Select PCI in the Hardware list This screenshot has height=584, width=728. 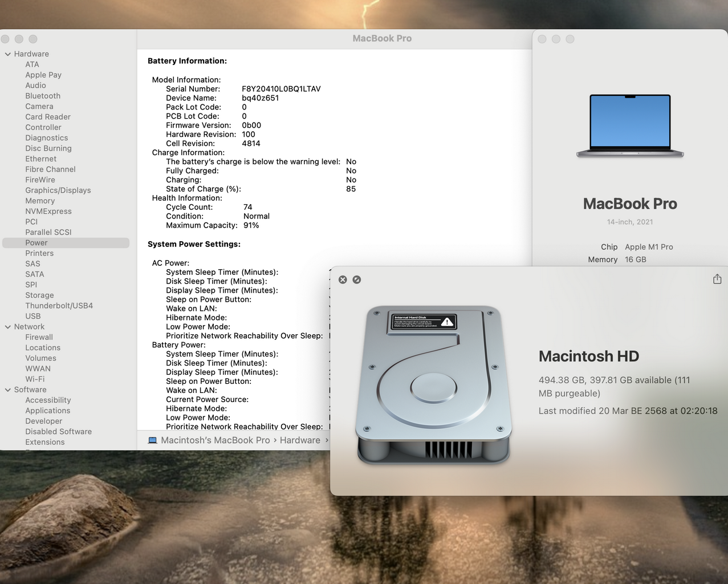click(x=31, y=222)
